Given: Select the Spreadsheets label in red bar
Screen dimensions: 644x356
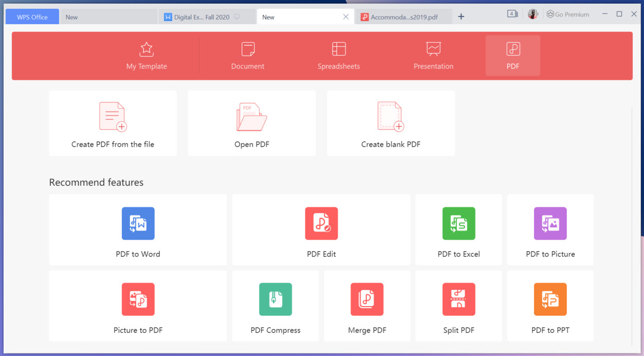Looking at the screenshot, I should pyautogui.click(x=339, y=66).
